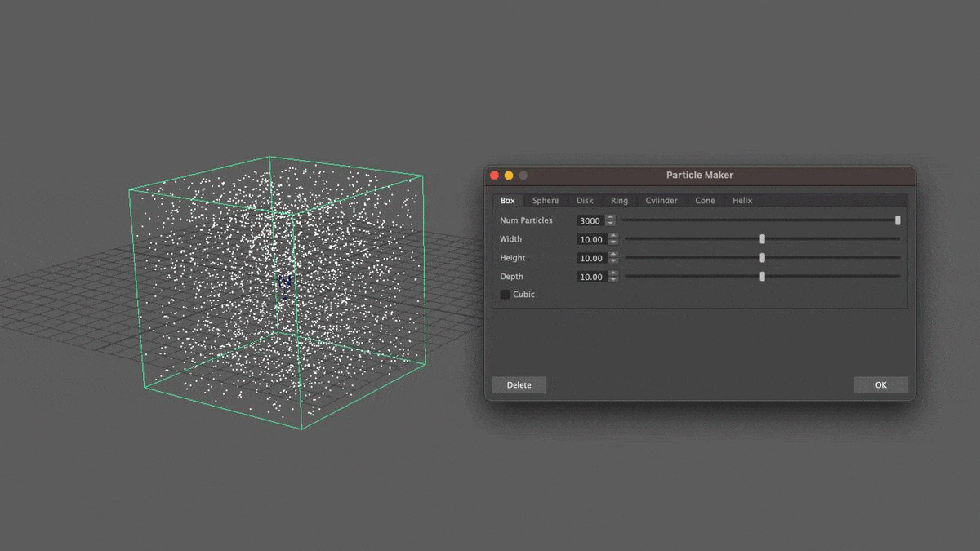Switch to the Box tab
The width and height of the screenshot is (980, 551).
[508, 201]
